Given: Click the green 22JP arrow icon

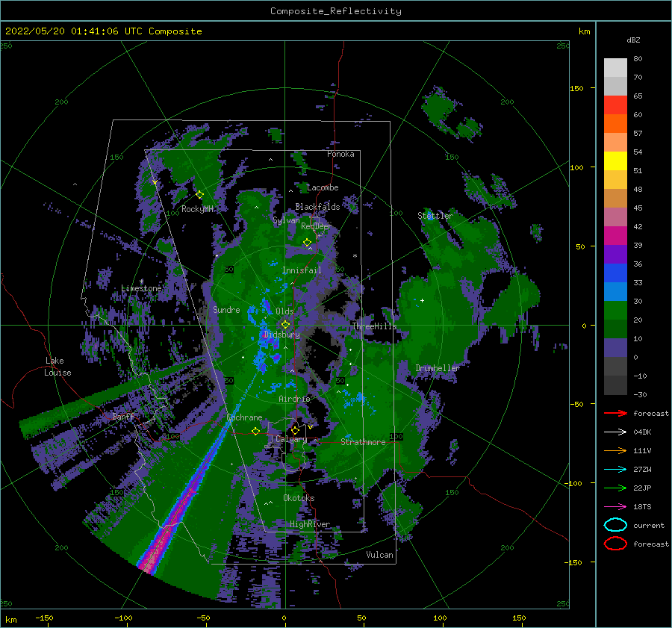Looking at the screenshot, I should pos(615,488).
